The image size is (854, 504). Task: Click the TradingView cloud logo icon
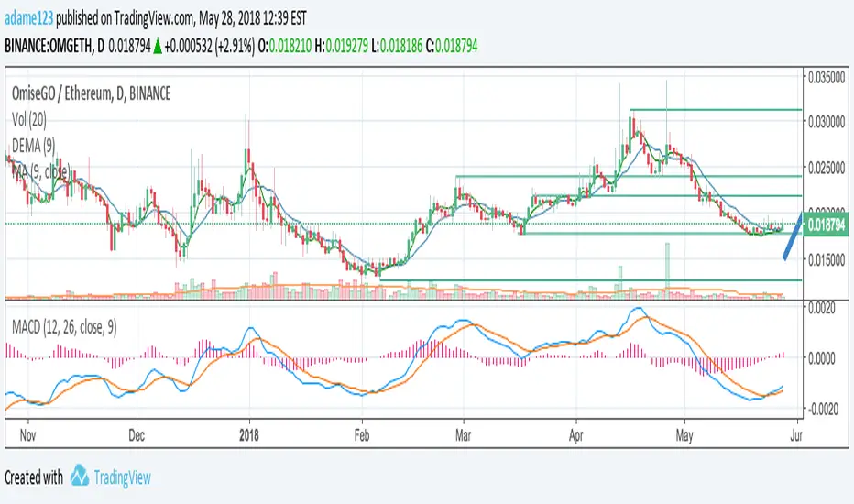pyautogui.click(x=80, y=475)
